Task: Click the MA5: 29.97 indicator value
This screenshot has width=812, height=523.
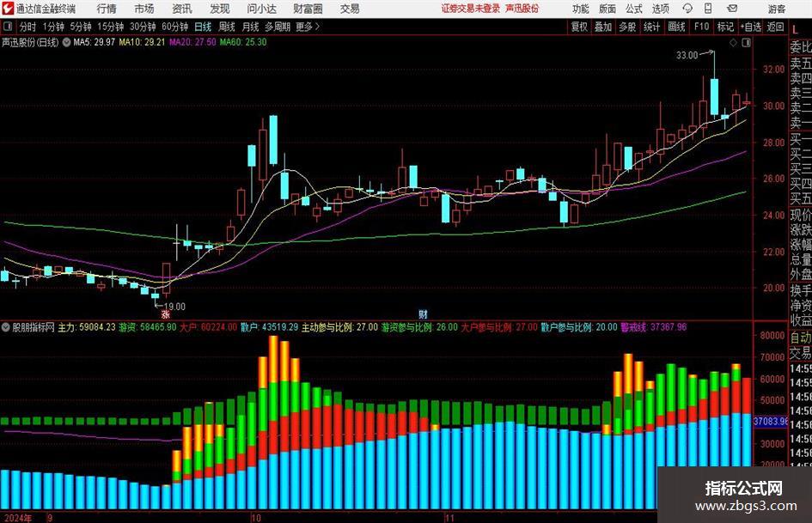Action: [x=94, y=42]
